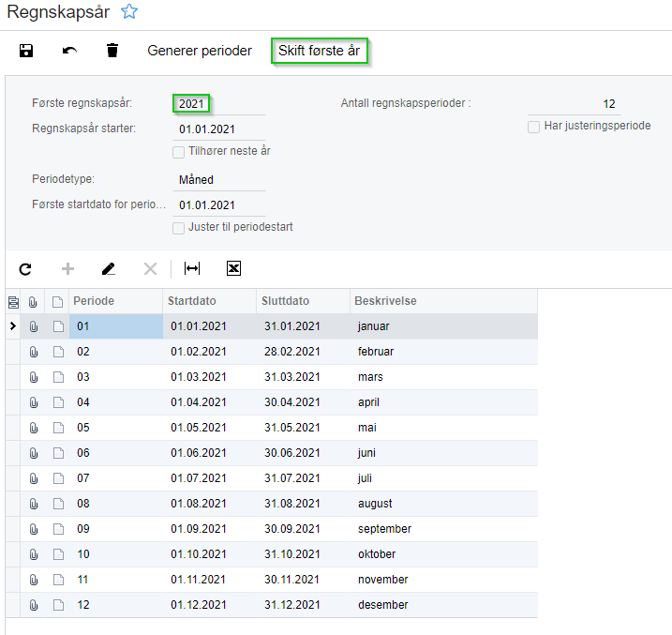The width and height of the screenshot is (672, 635).
Task: Click the attachment column header icon
Action: coord(33,302)
